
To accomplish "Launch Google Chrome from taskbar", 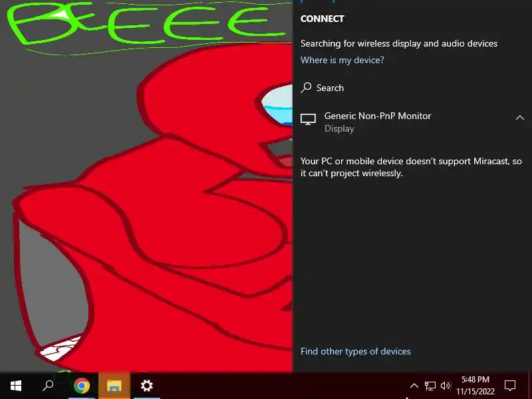I will click(x=82, y=386).
